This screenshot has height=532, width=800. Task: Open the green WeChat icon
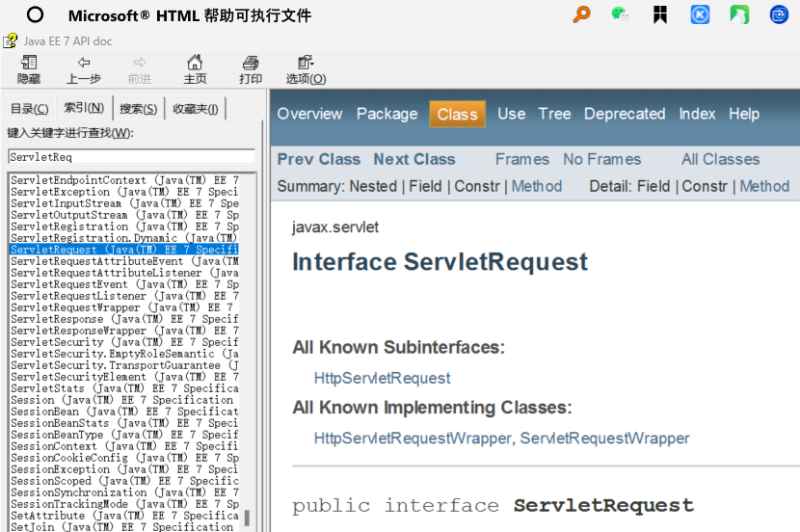pos(621,14)
